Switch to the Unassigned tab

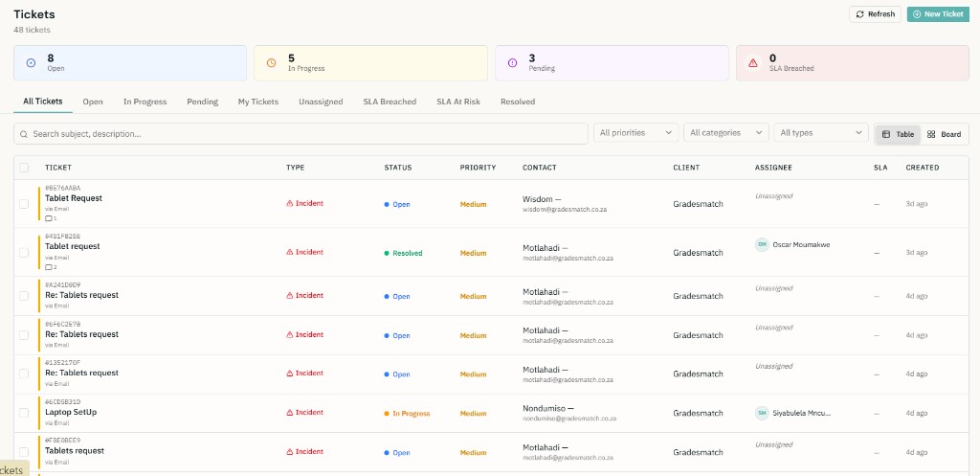[x=321, y=102]
